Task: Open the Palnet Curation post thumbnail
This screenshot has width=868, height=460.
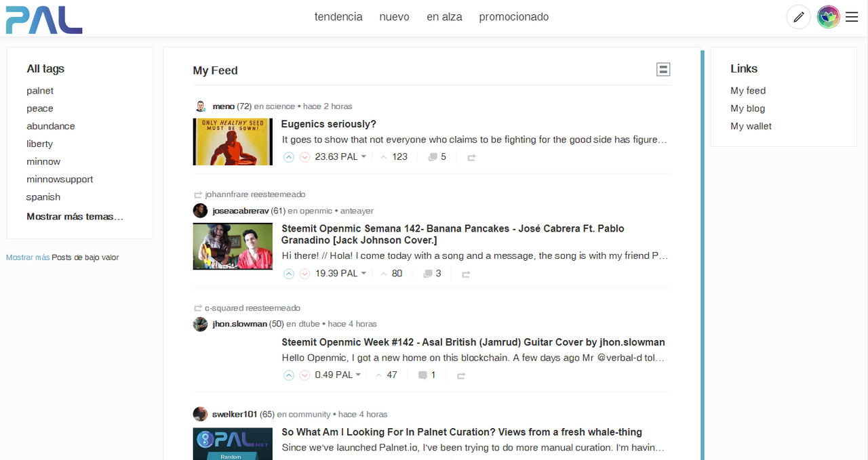Action: (x=233, y=444)
